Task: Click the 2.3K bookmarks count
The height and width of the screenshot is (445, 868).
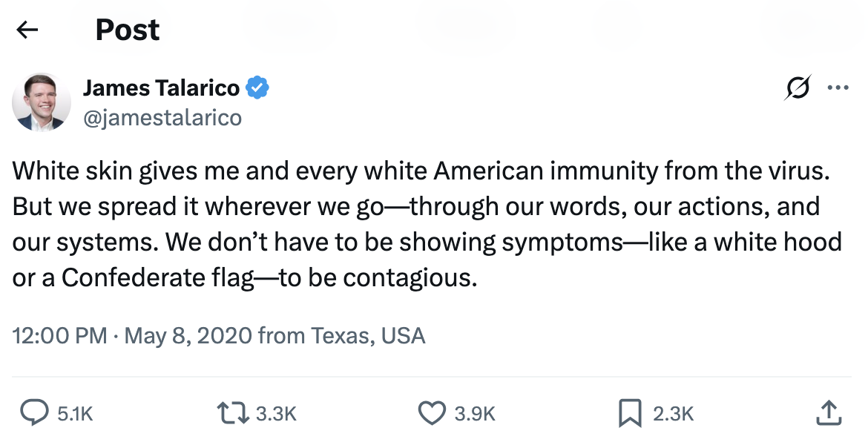Action: 673,414
